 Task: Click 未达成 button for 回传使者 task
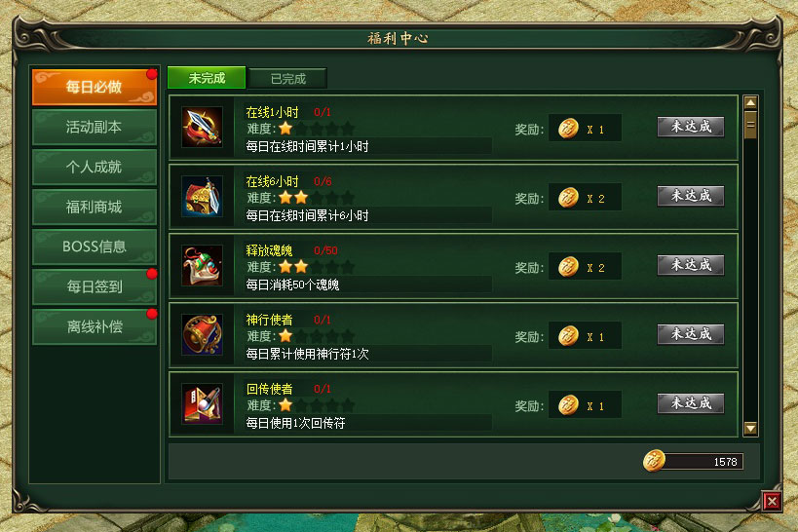(x=691, y=403)
